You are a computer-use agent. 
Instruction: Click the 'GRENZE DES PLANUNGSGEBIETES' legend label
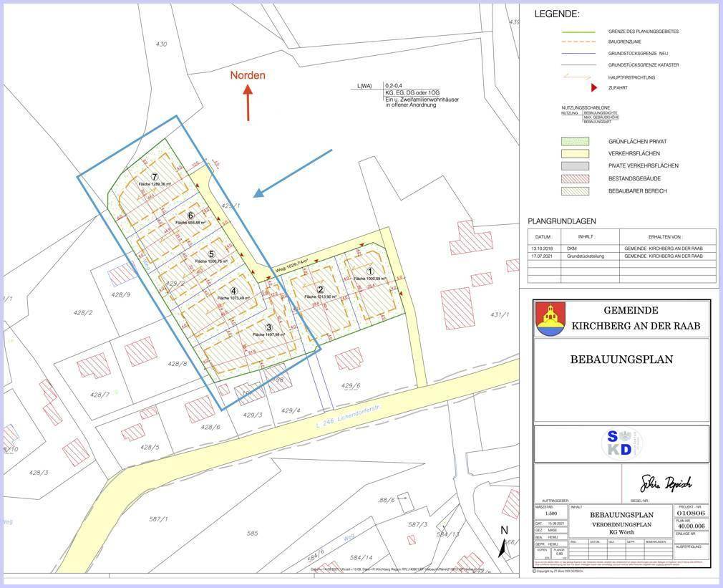(x=644, y=32)
